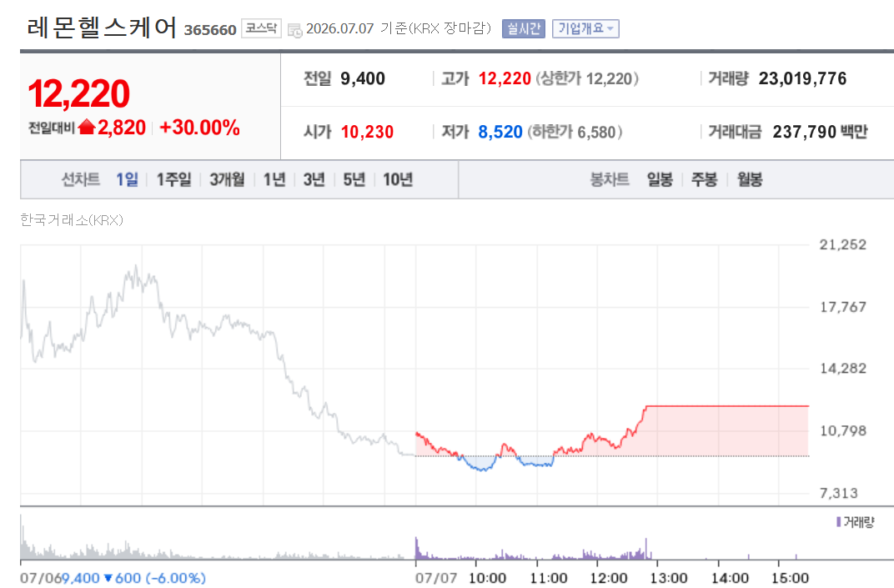The width and height of the screenshot is (894, 588).
Task: Click the previous day 9,400 ▼600 (-6.00%) summary
Action: [133, 578]
